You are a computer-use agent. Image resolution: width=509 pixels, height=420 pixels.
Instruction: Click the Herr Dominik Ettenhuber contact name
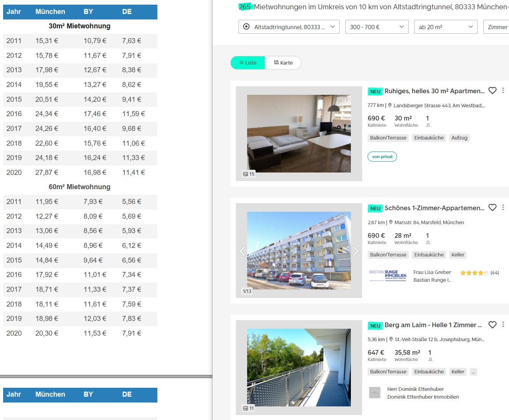(x=415, y=389)
